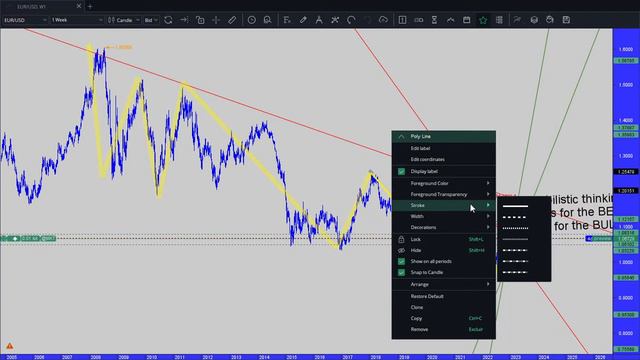Switch to the EUR/USD chart tab
640x360 pixels.
point(31,7)
